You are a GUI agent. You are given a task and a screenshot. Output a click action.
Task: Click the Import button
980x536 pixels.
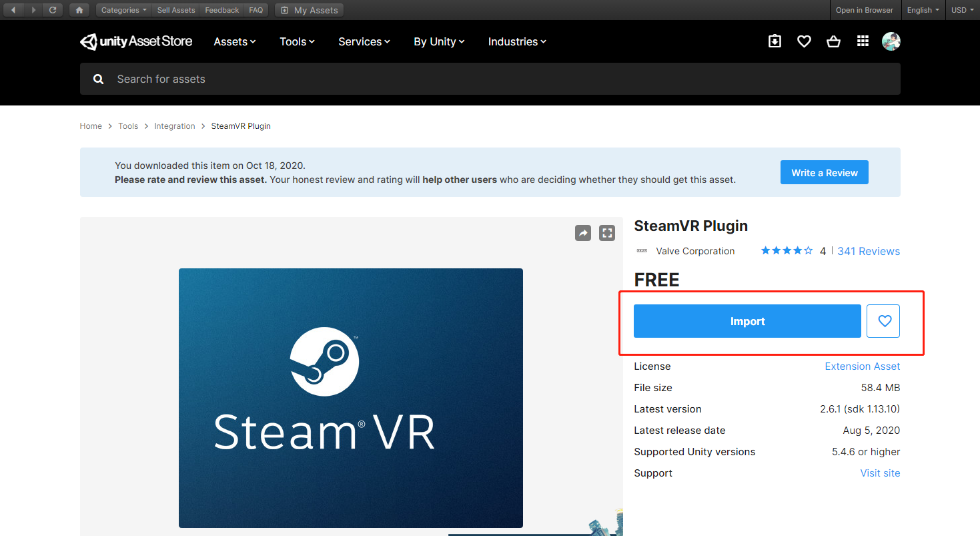(x=747, y=321)
